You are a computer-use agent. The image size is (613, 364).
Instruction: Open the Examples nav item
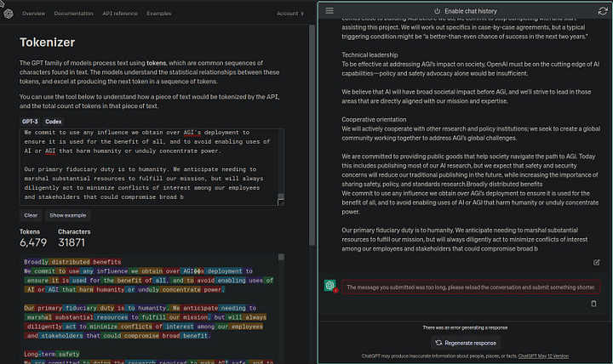click(x=158, y=14)
